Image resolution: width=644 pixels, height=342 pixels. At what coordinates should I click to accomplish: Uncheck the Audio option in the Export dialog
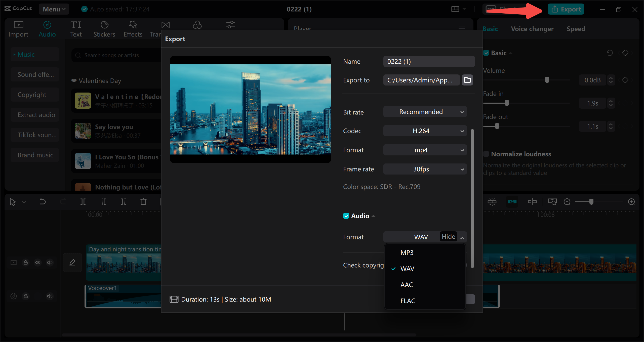point(346,216)
